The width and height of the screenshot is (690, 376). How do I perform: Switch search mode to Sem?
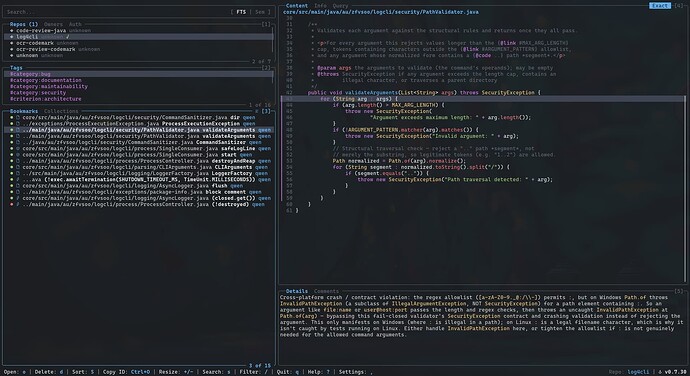coord(260,12)
